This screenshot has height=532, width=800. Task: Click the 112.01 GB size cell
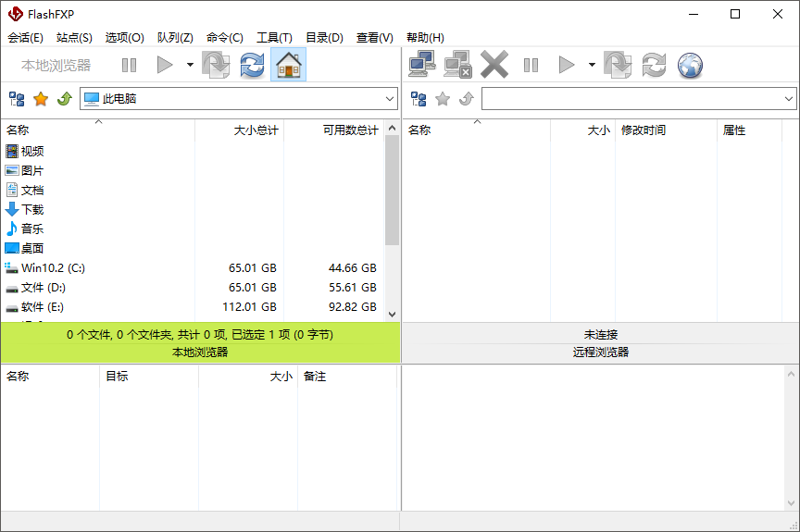(x=249, y=307)
